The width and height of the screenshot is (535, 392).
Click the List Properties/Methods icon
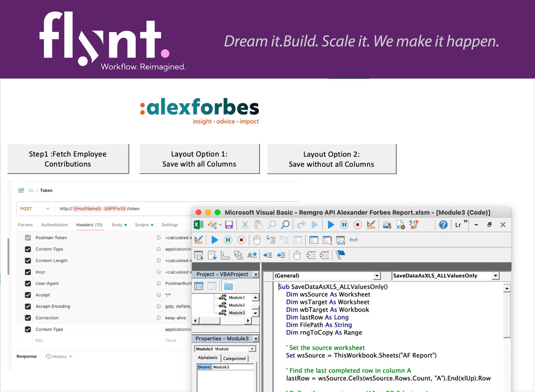[x=199, y=255]
